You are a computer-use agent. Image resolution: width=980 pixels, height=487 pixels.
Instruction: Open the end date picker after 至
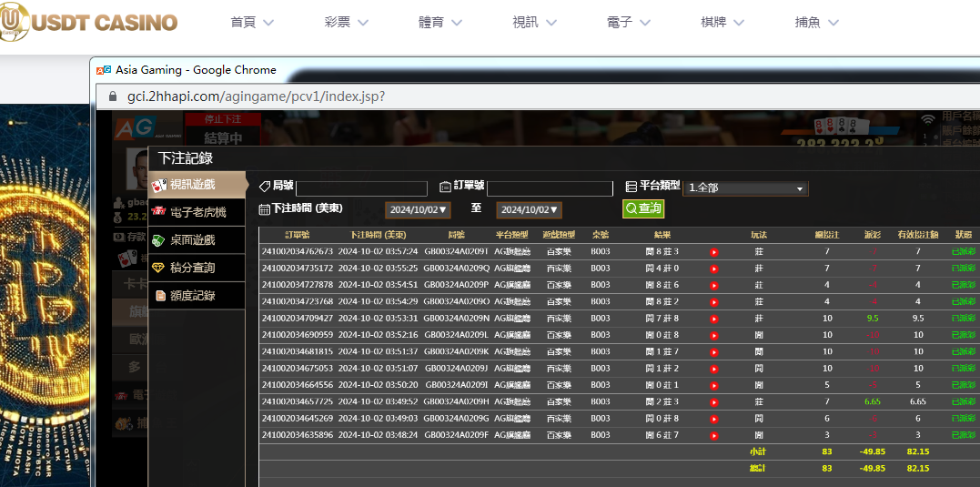point(529,210)
